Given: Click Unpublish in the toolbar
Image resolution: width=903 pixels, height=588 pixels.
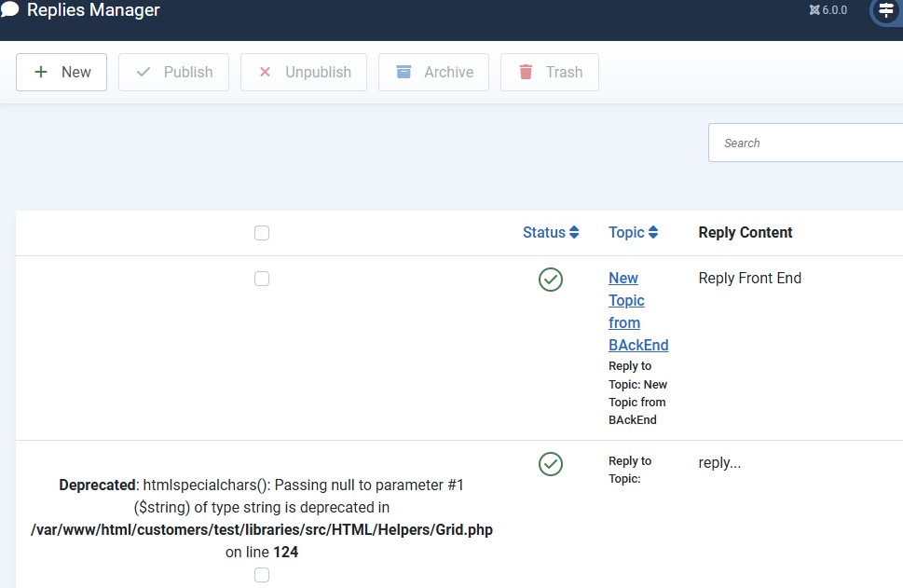Looking at the screenshot, I should [x=304, y=72].
